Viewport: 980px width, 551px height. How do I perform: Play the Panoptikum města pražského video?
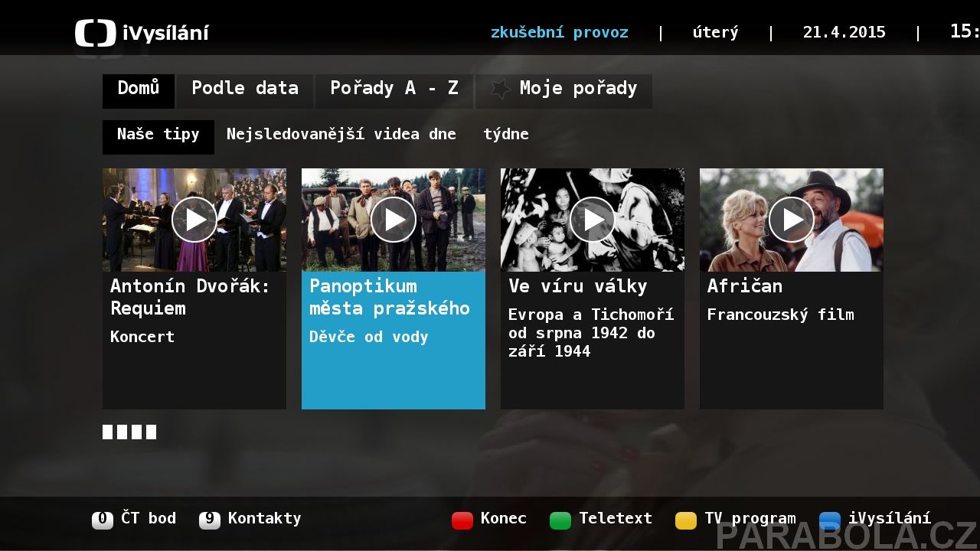tap(394, 220)
